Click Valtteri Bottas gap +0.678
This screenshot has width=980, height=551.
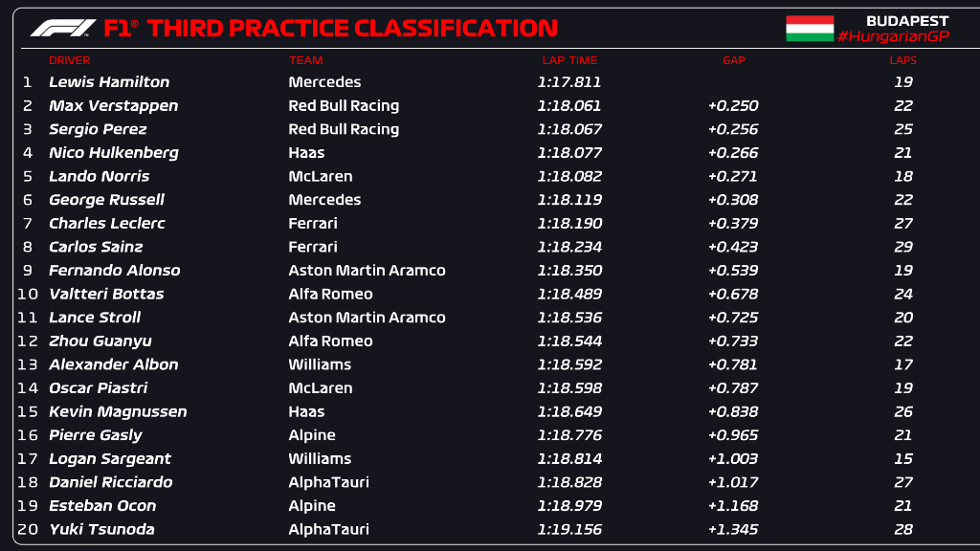pos(733,294)
